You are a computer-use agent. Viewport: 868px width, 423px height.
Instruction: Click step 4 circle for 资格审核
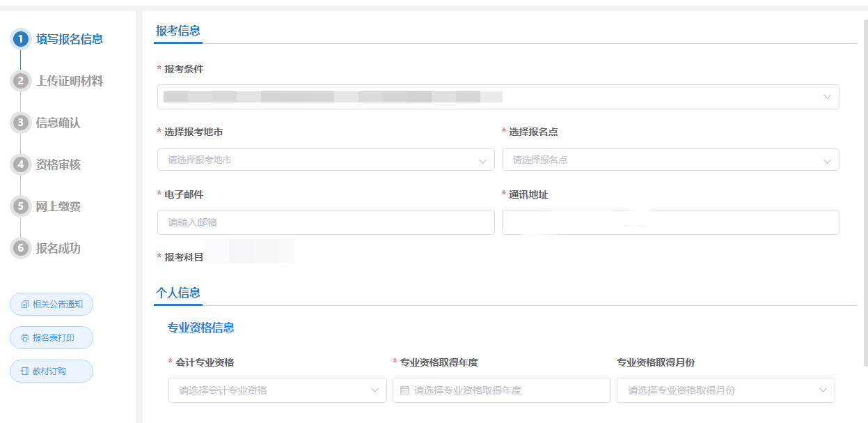(22, 164)
